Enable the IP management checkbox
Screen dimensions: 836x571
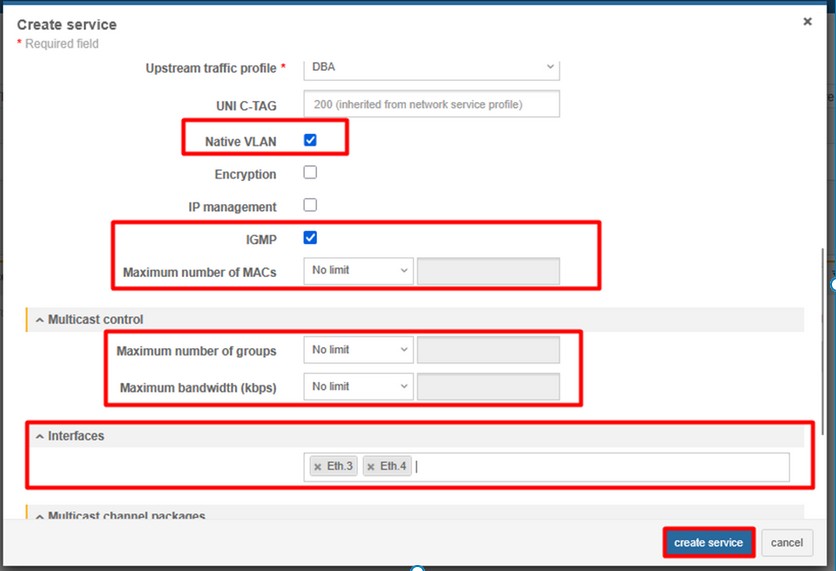310,205
